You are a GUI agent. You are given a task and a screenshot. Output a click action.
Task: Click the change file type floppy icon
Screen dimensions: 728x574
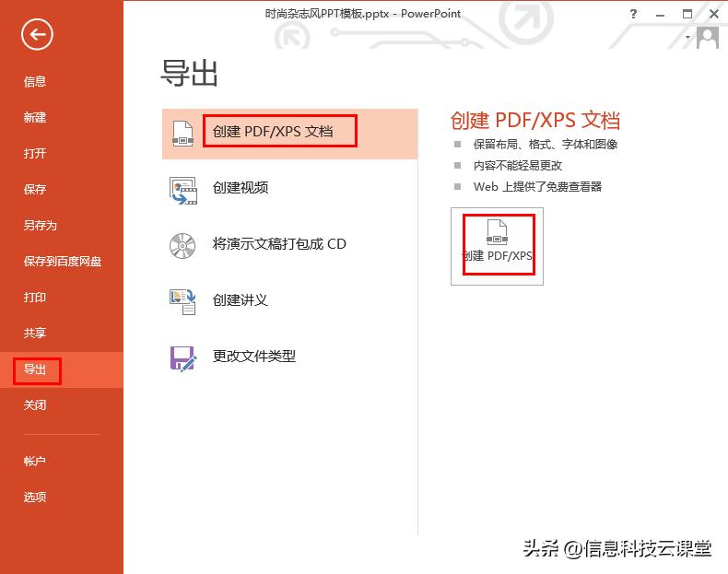(x=183, y=358)
